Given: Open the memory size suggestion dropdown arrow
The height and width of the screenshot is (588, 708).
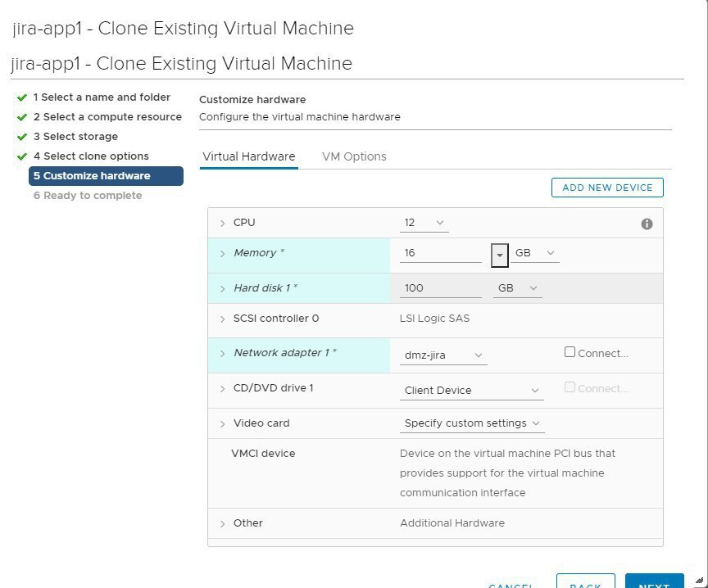Looking at the screenshot, I should tap(499, 255).
